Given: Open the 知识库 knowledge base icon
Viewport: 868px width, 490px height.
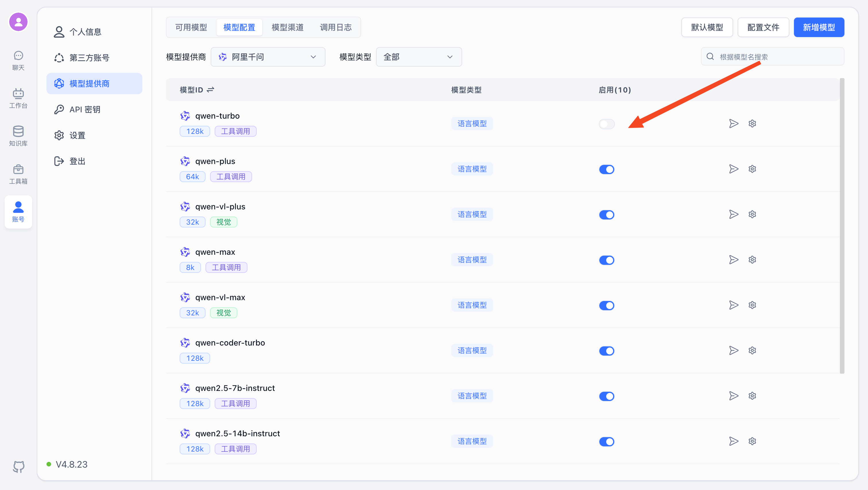Looking at the screenshot, I should pyautogui.click(x=18, y=136).
